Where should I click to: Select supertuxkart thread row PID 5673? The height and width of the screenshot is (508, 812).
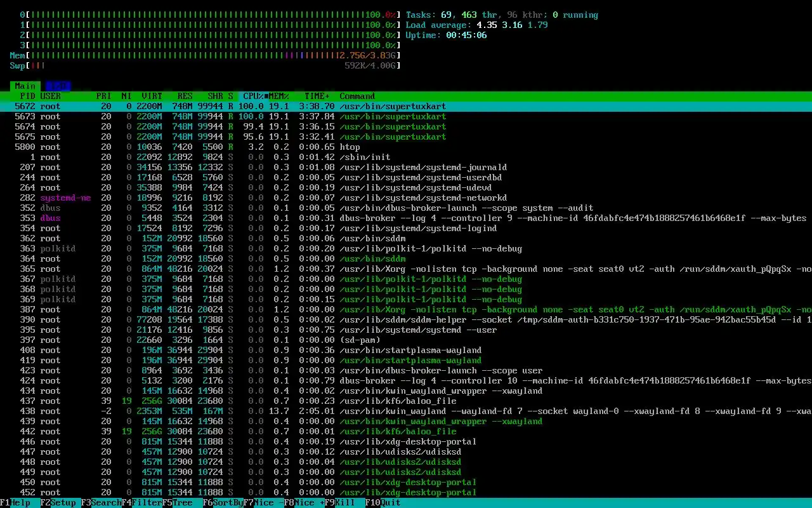[406, 116]
